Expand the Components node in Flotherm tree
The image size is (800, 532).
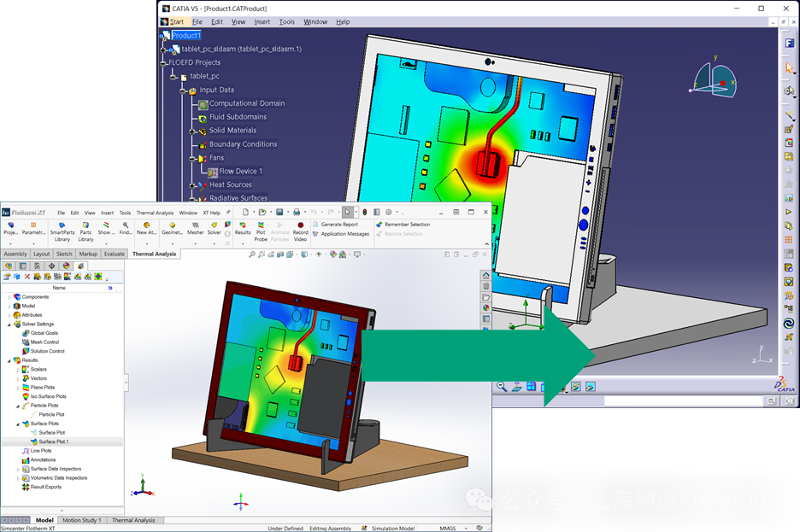(9, 296)
